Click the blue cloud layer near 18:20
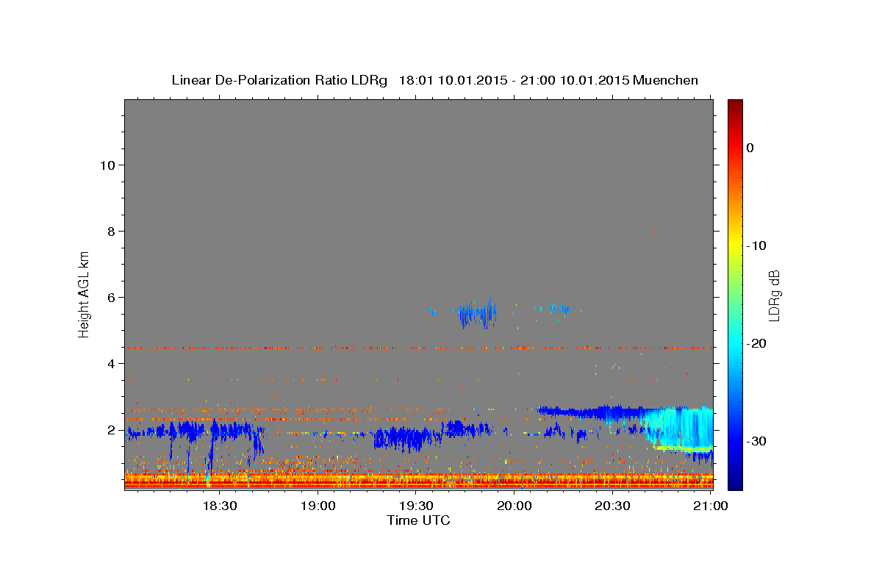This screenshot has width=882, height=588. pyautogui.click(x=195, y=431)
